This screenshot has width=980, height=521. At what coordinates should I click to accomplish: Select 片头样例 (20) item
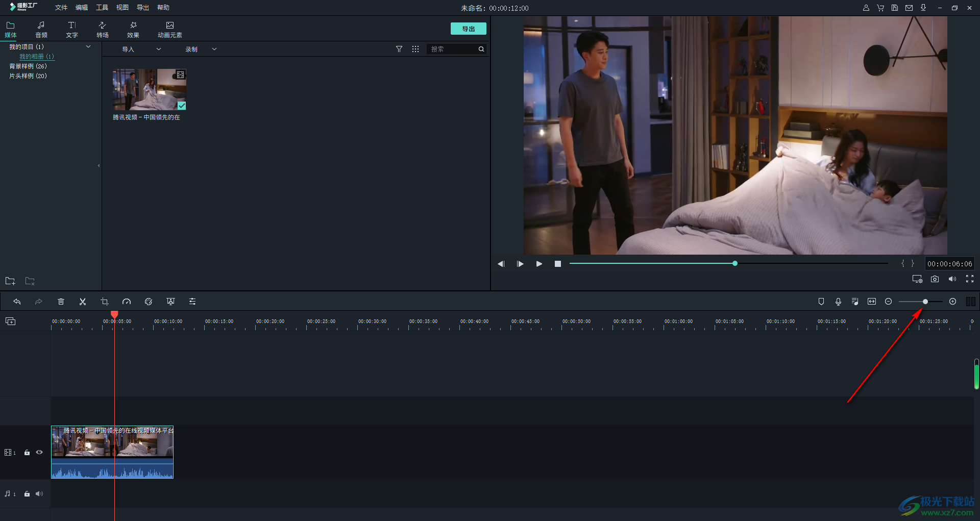28,76
